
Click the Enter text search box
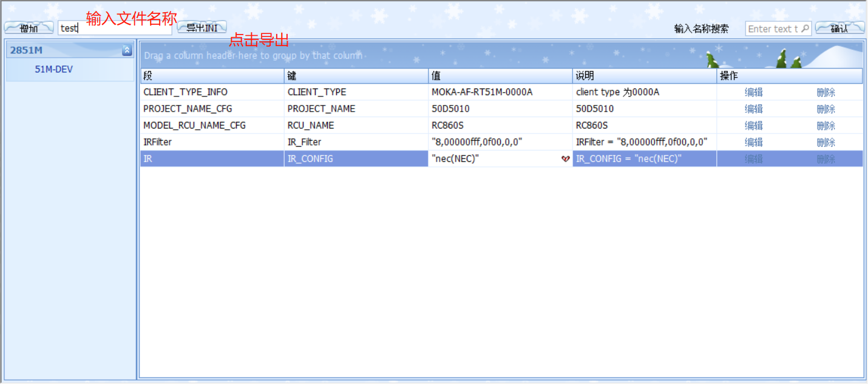click(773, 29)
